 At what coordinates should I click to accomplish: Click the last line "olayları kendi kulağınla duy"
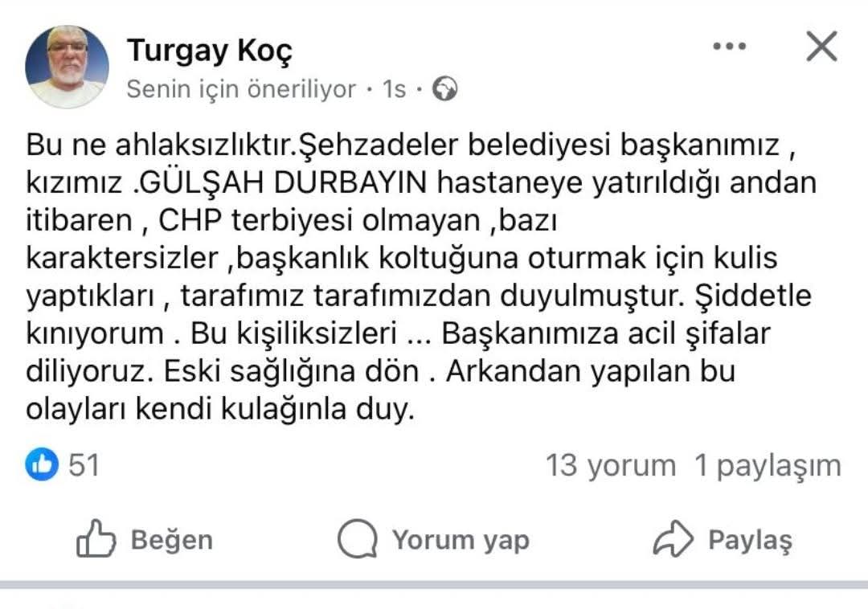point(220,411)
